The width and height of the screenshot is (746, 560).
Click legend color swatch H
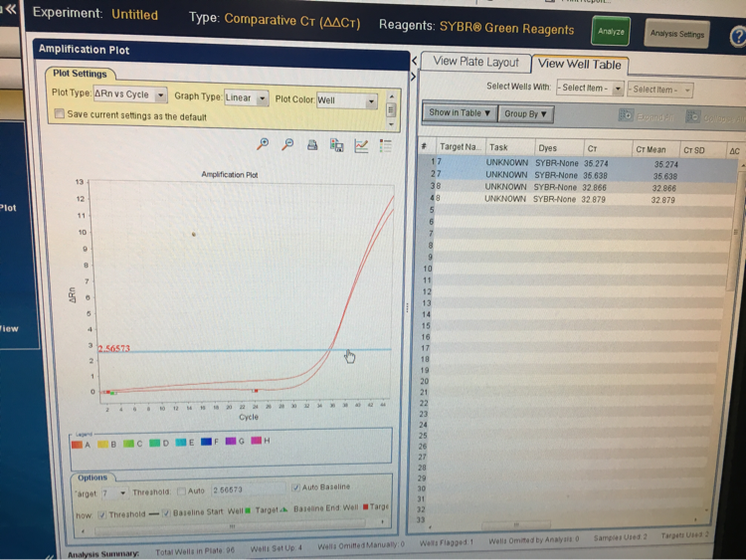[x=256, y=441]
